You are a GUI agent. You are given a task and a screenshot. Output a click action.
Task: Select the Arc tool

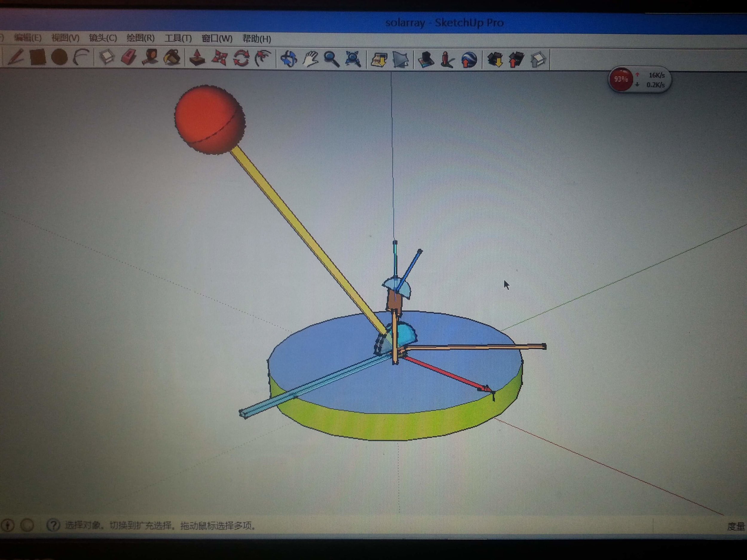pyautogui.click(x=81, y=57)
